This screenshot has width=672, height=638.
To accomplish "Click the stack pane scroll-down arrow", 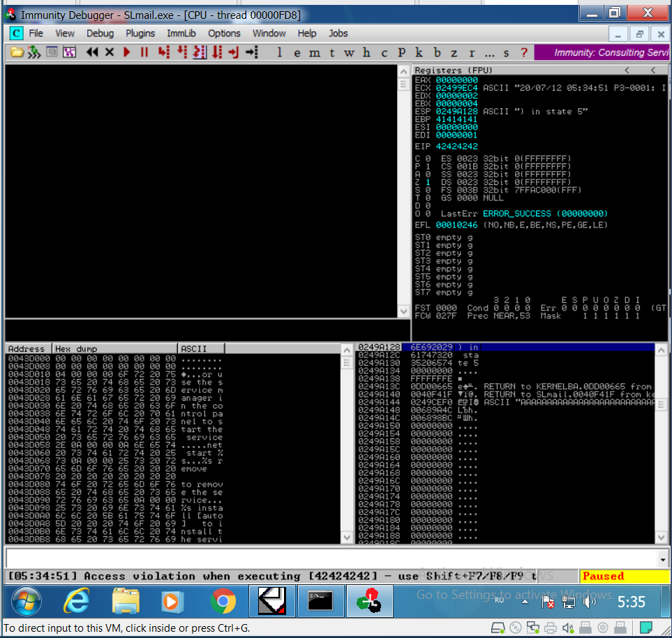I will (662, 537).
